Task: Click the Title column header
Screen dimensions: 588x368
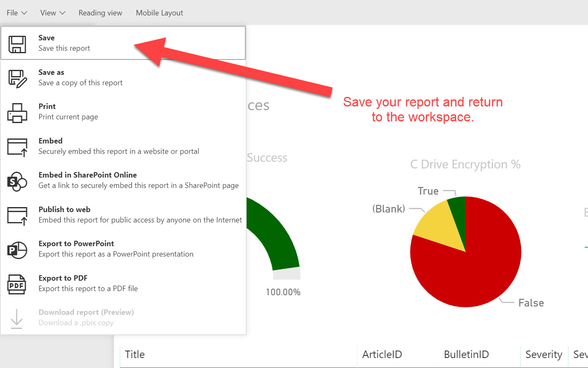Action: (135, 354)
